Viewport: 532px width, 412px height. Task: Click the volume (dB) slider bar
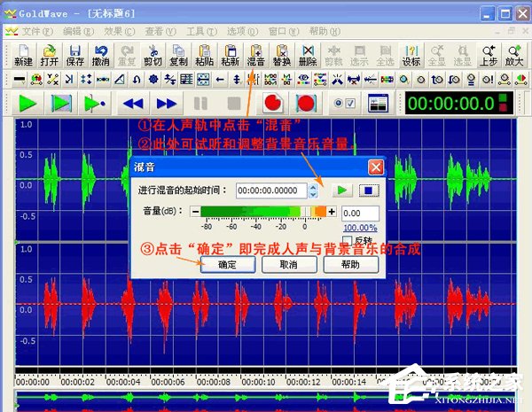pos(264,213)
